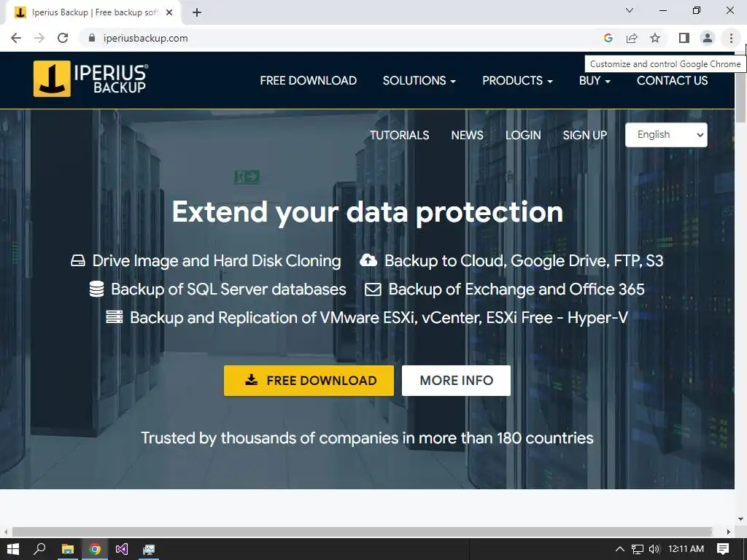Open the English language selector
Viewport: 747px width, 560px height.
point(666,135)
